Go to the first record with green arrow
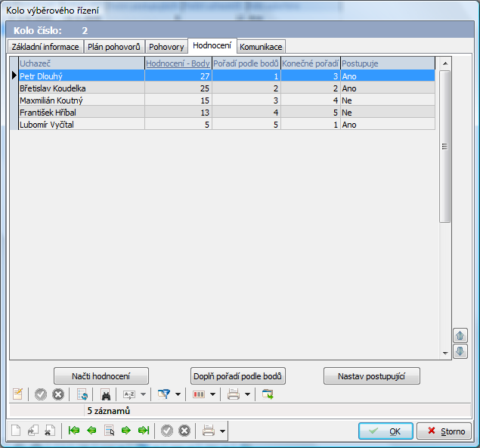This screenshot has height=448, width=480. point(74,431)
